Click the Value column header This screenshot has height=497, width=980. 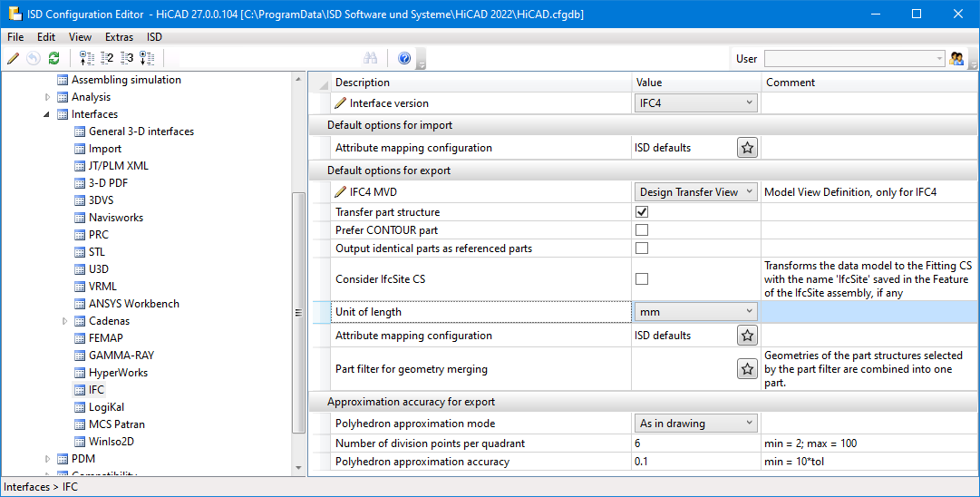point(696,83)
